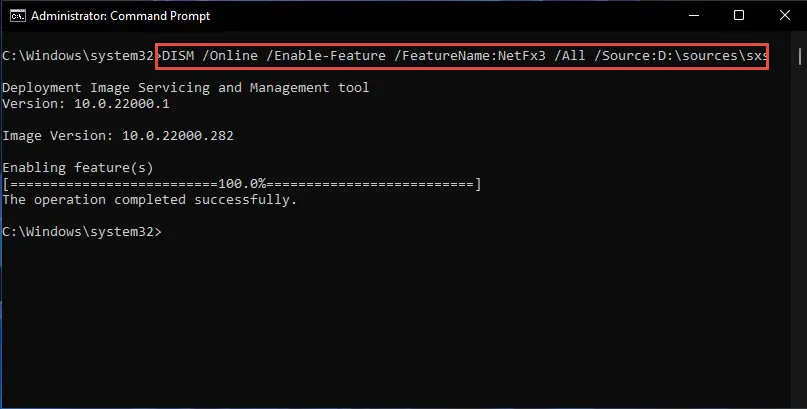The height and width of the screenshot is (409, 807).
Task: Click the Enabling feature(s) text
Action: [x=78, y=168]
